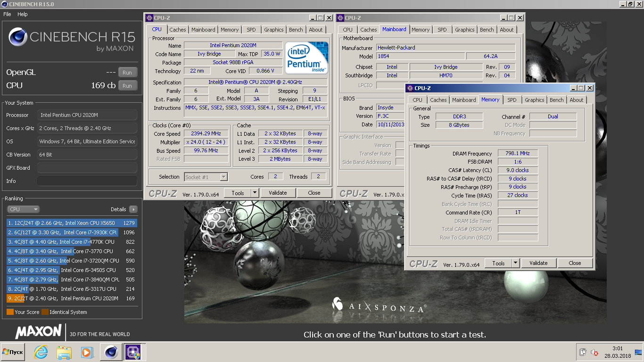Open Internet Explorer from the taskbar
The height and width of the screenshot is (362, 644).
tap(41, 352)
